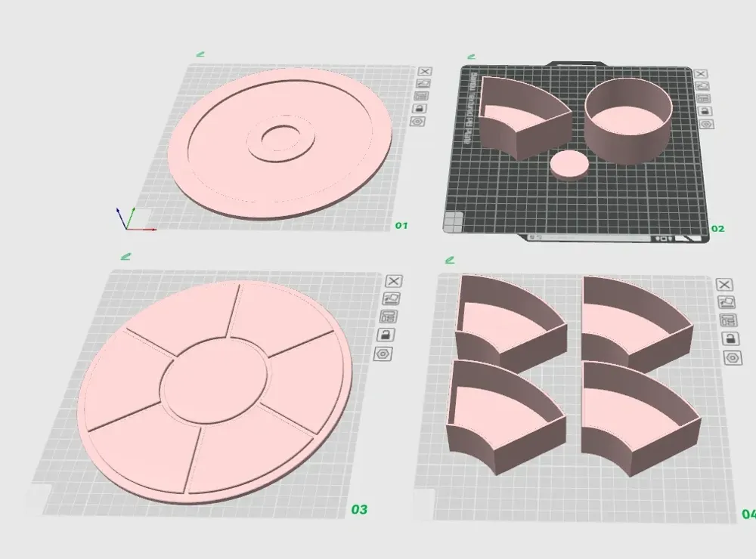This screenshot has width=756, height=559.
Task: Auto-orient objects on plate 03
Action: click(x=391, y=299)
